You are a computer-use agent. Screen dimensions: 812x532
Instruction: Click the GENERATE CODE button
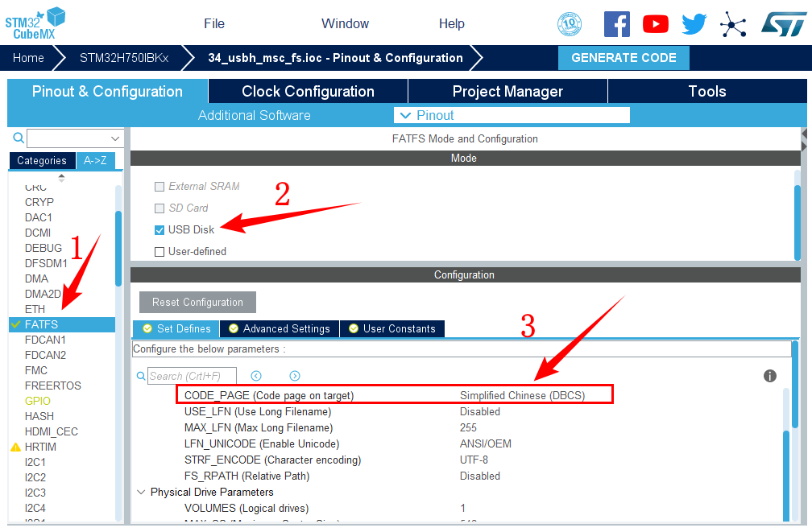coord(623,58)
